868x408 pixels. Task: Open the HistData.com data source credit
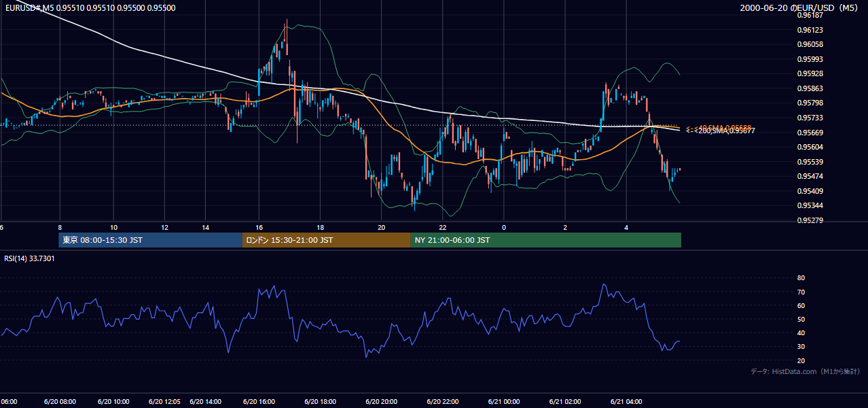point(806,371)
